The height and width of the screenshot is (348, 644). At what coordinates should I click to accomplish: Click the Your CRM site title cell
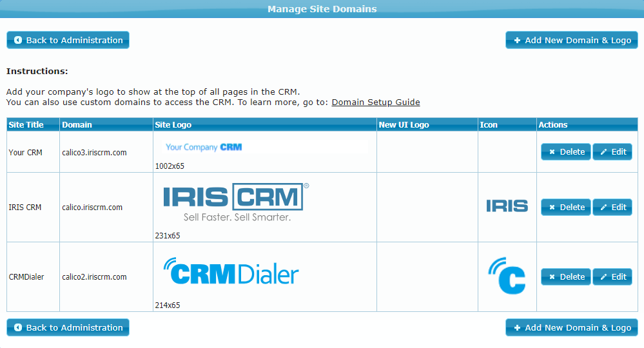(x=33, y=152)
